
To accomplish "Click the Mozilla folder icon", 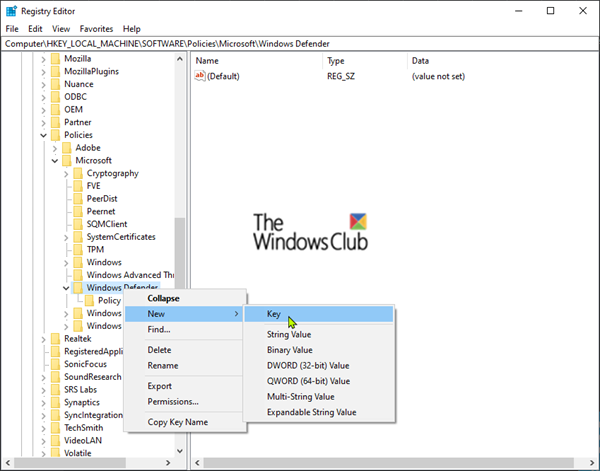I will click(x=56, y=59).
